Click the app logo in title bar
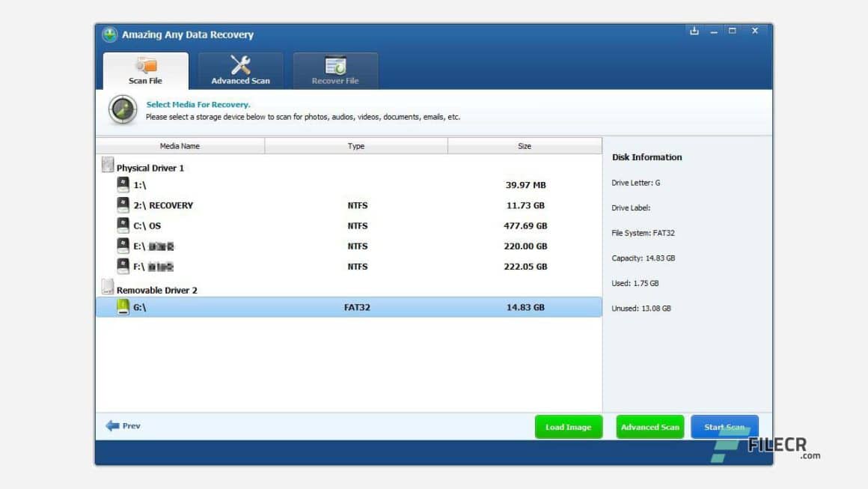868x489 pixels. [109, 34]
